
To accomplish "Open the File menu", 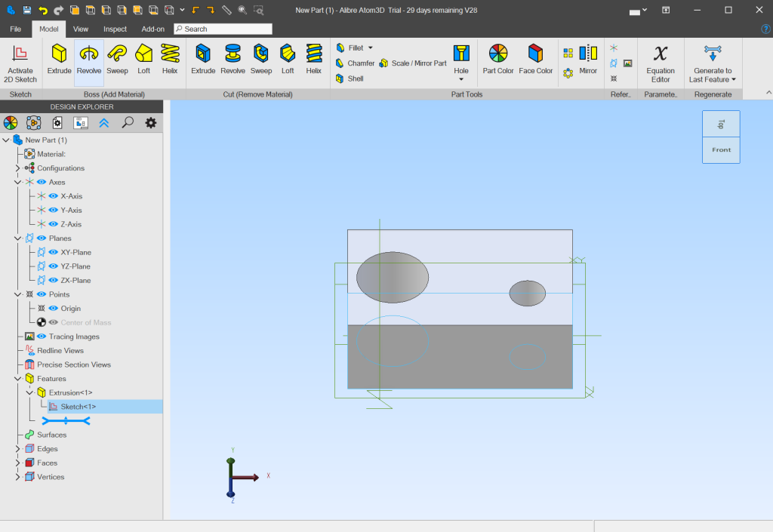I will pyautogui.click(x=15, y=29).
